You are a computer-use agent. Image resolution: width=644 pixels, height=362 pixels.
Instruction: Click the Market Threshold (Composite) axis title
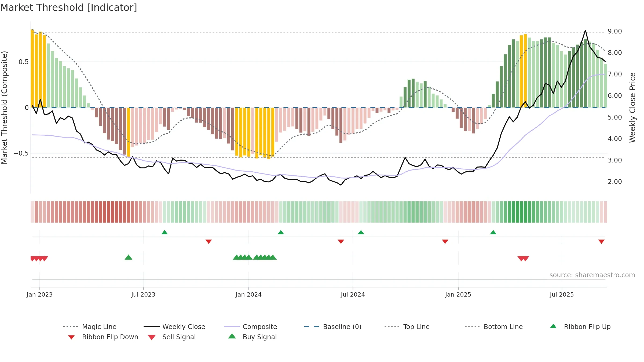pos(4,108)
